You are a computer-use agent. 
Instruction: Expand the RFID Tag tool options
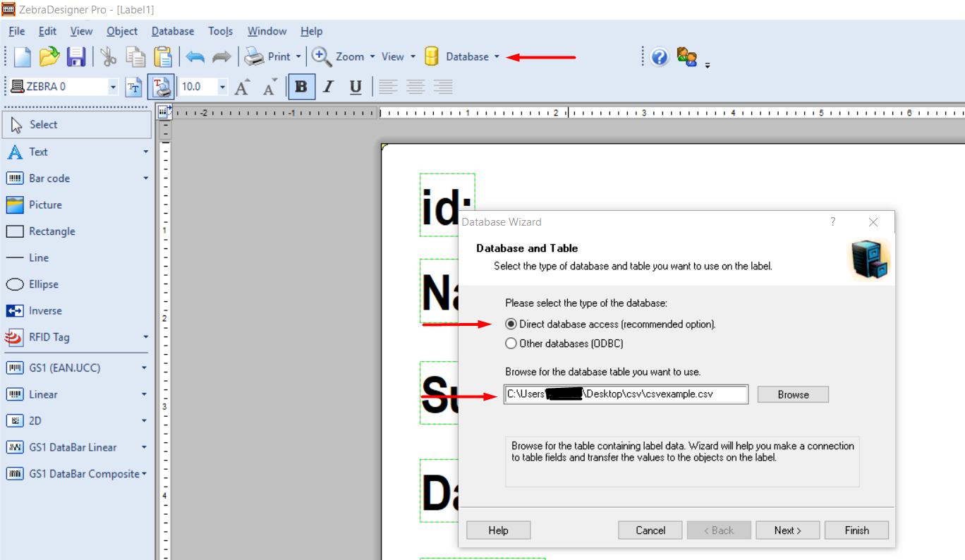(145, 337)
